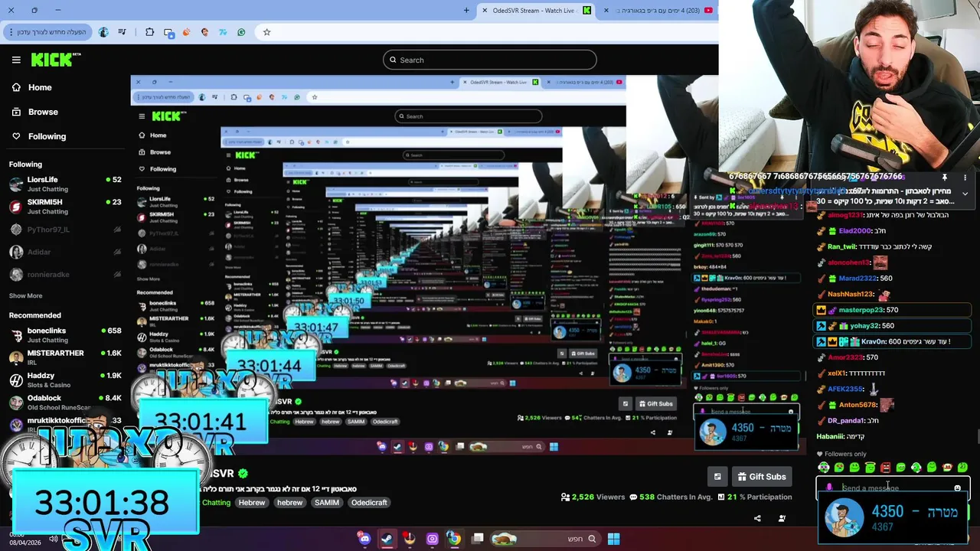Image resolution: width=980 pixels, height=551 pixels.
Task: Open Google Chrome from the taskbar
Action: click(454, 539)
